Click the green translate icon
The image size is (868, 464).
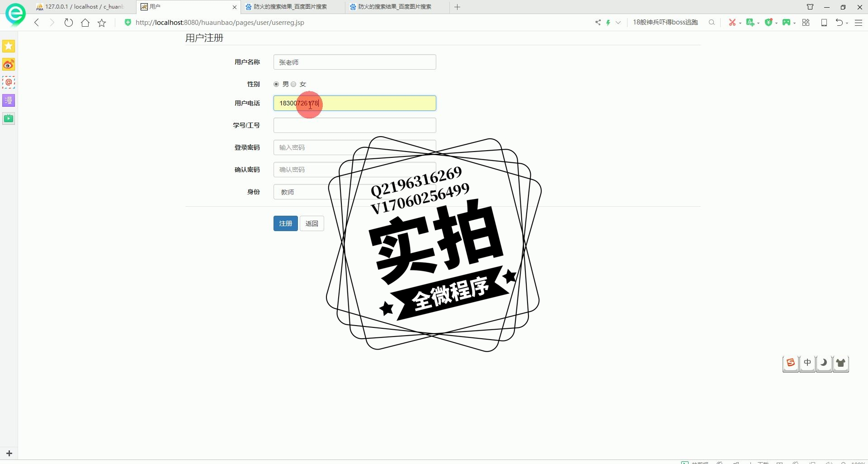pos(750,22)
